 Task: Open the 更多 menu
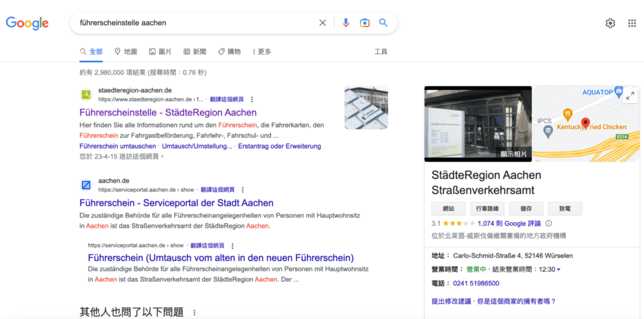[262, 52]
